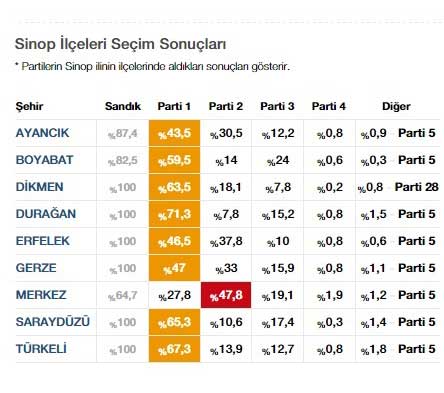This screenshot has width=444, height=393.
Task: Click the Şehir column header
Action: tap(29, 106)
